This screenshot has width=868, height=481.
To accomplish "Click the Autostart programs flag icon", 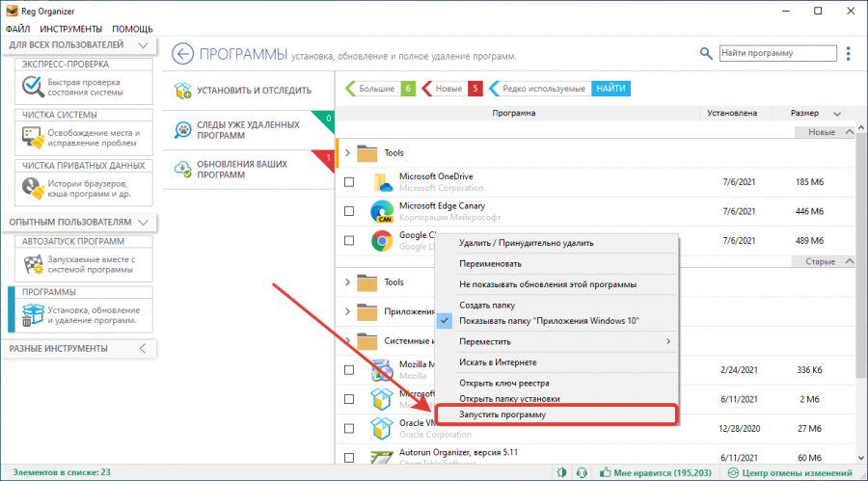I will (33, 264).
